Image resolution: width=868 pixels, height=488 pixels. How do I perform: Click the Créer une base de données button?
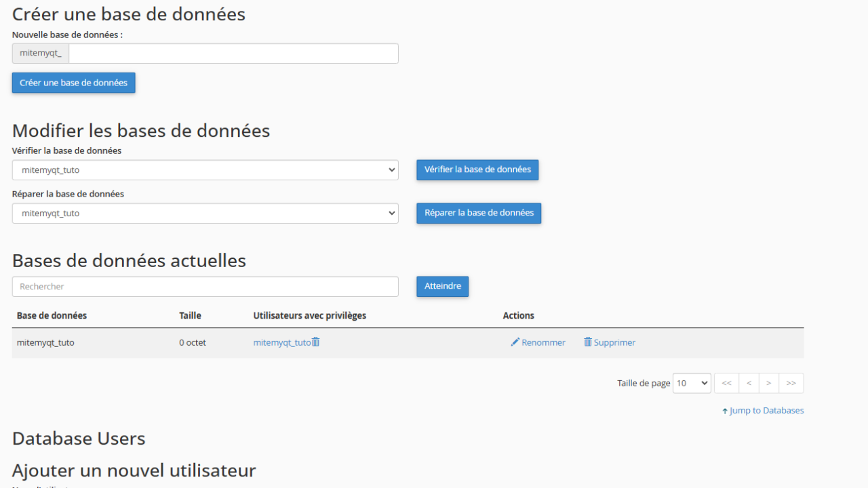pos(74,83)
